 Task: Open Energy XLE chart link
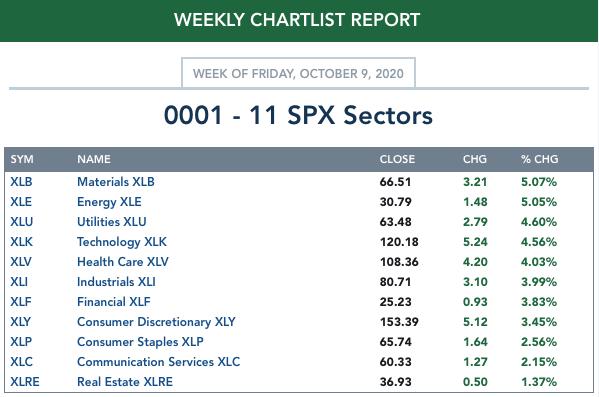click(109, 202)
